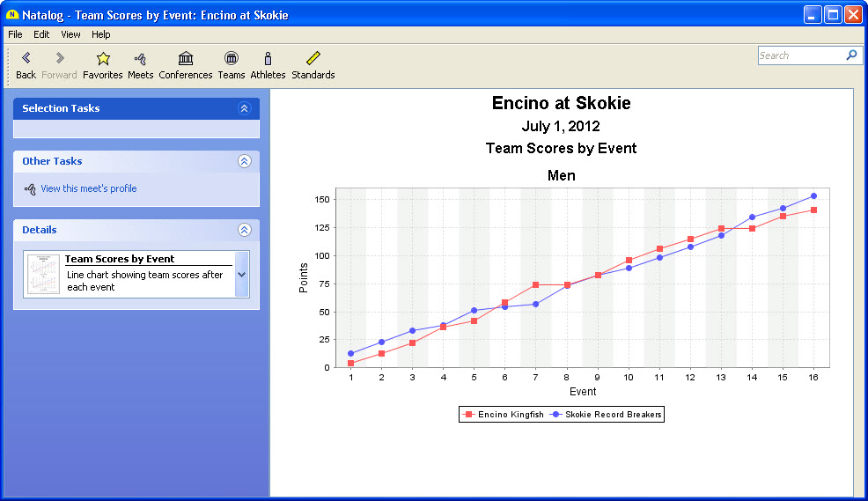Click the Team Scores by Event thumbnail
This screenshot has width=868, height=501.
(x=43, y=274)
